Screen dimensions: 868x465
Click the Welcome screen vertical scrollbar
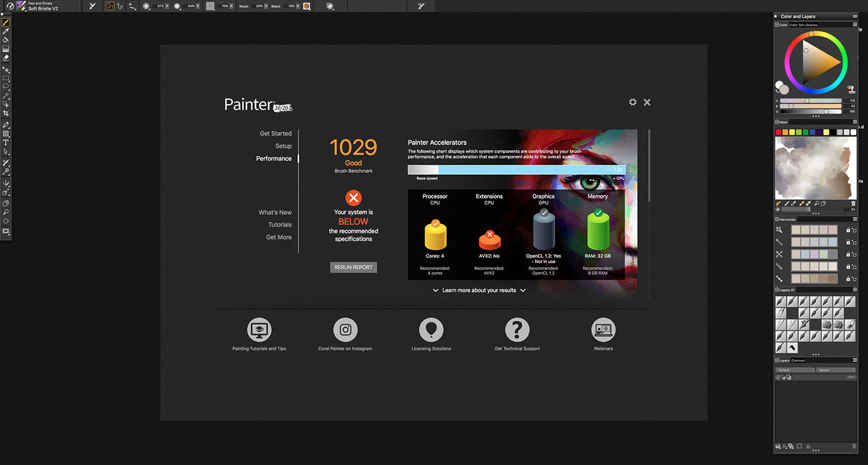tap(649, 165)
